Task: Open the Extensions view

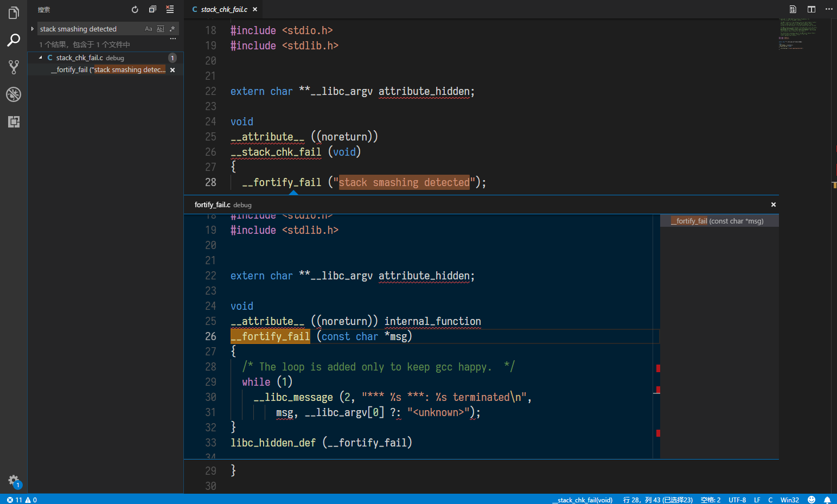Action: click(x=14, y=122)
